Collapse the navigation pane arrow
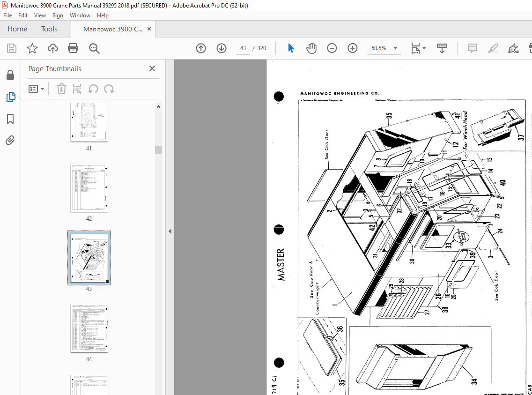Image resolution: width=532 pixels, height=395 pixels. pyautogui.click(x=170, y=231)
